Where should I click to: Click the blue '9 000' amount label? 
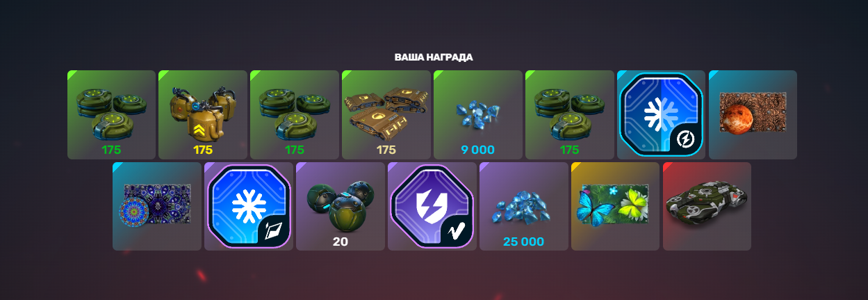tap(477, 150)
